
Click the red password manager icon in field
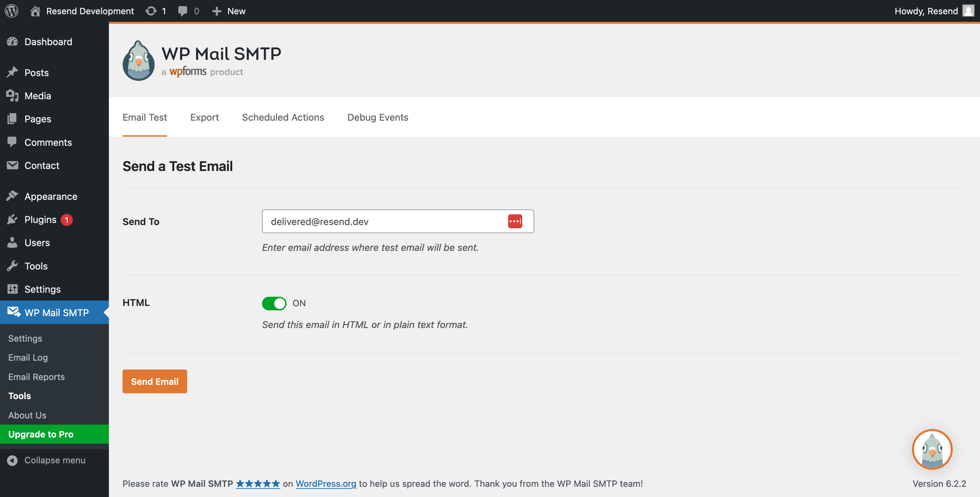coord(515,221)
